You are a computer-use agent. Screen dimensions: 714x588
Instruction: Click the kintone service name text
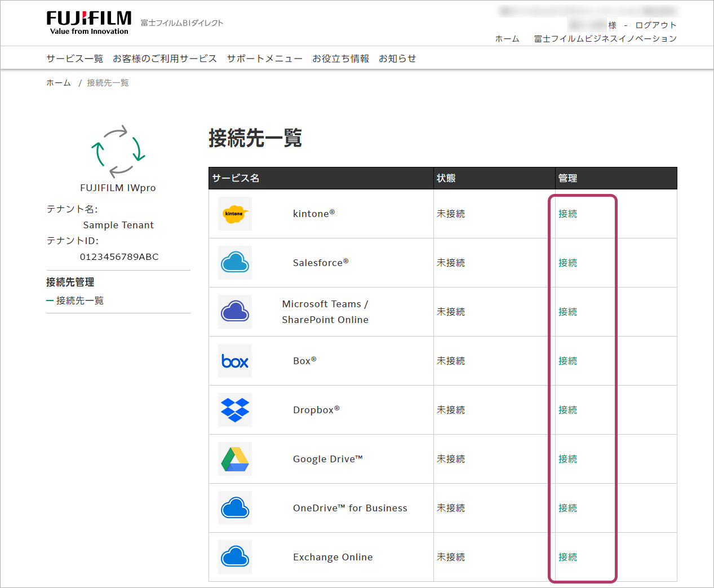click(x=314, y=214)
